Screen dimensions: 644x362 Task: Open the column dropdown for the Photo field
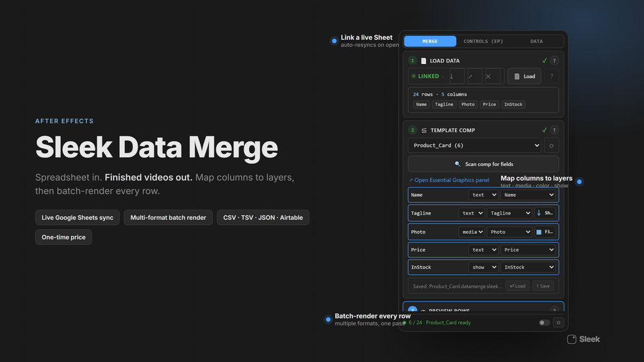click(x=509, y=232)
